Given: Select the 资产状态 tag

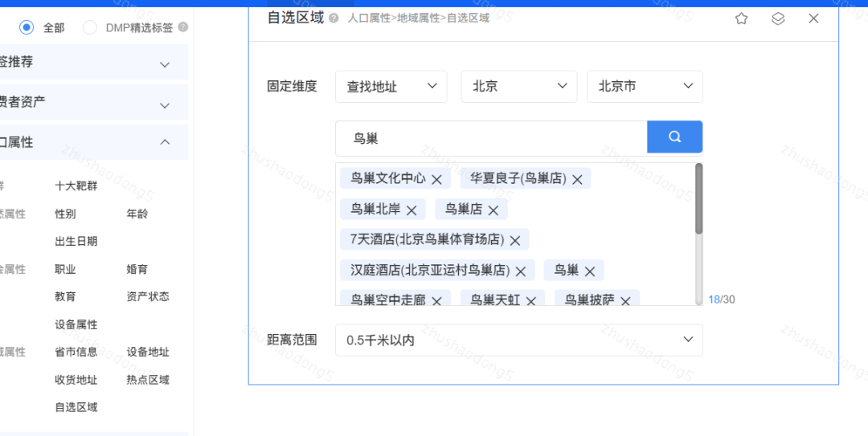Looking at the screenshot, I should (148, 296).
